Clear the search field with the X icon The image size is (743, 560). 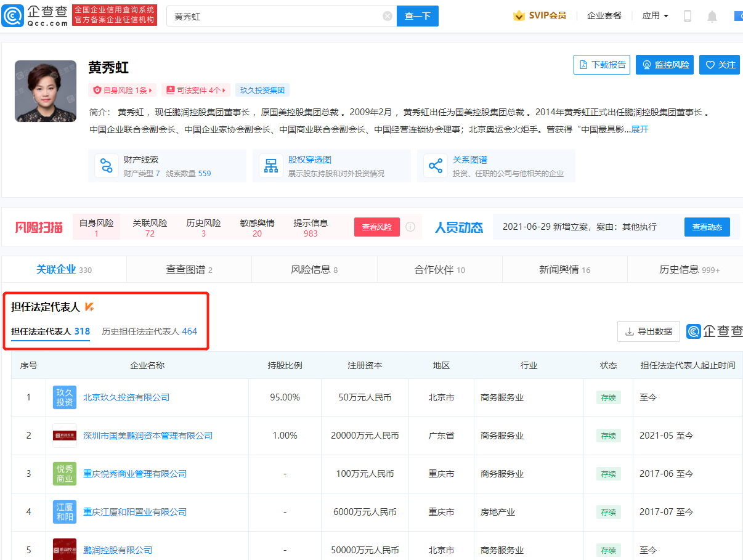tap(388, 16)
